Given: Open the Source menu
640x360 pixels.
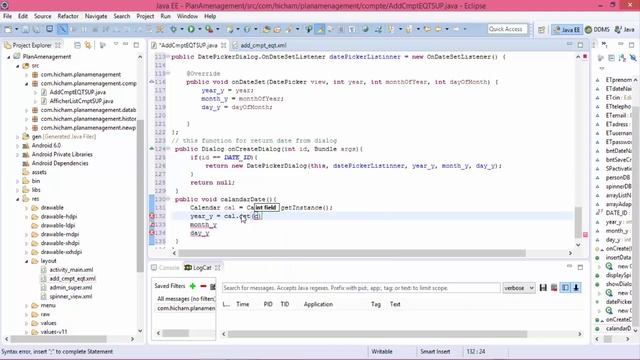Looking at the screenshot, I should pyautogui.click(x=42, y=16).
